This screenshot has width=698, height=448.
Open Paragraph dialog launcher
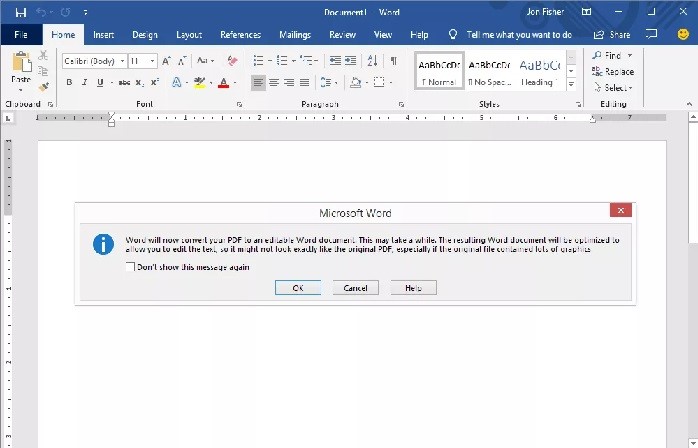(x=401, y=105)
